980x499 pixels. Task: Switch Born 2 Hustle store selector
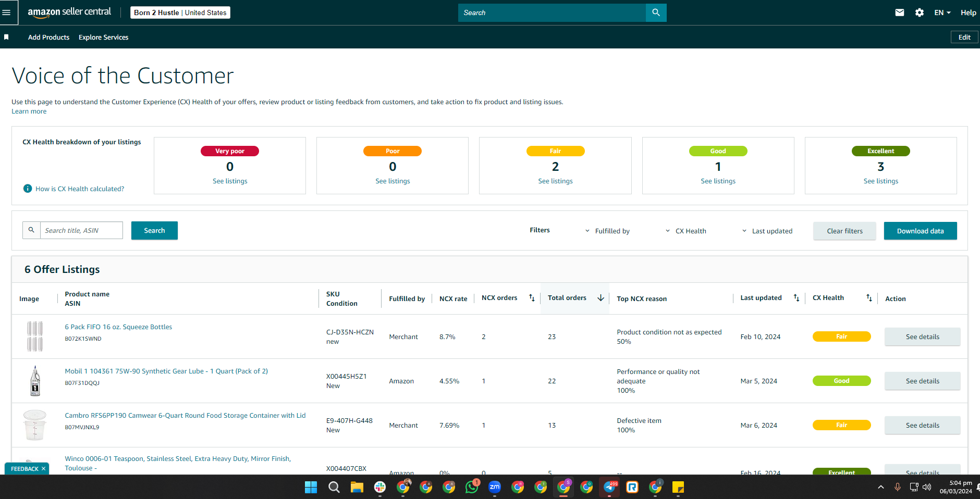[180, 13]
